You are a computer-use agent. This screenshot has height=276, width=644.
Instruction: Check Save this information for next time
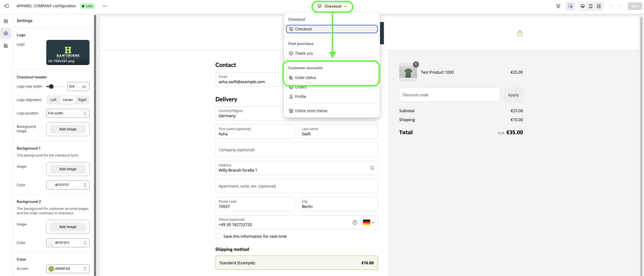click(218, 236)
